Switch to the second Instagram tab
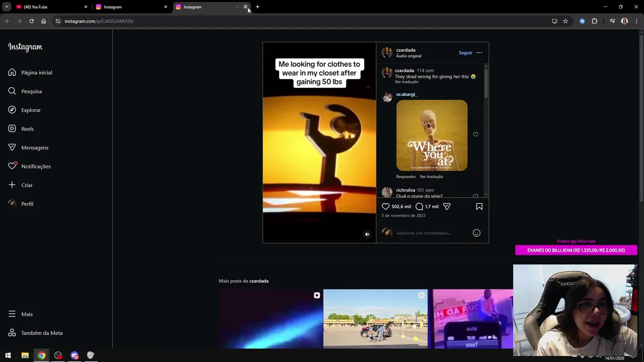Image resolution: width=644 pixels, height=362 pixels. [x=131, y=7]
